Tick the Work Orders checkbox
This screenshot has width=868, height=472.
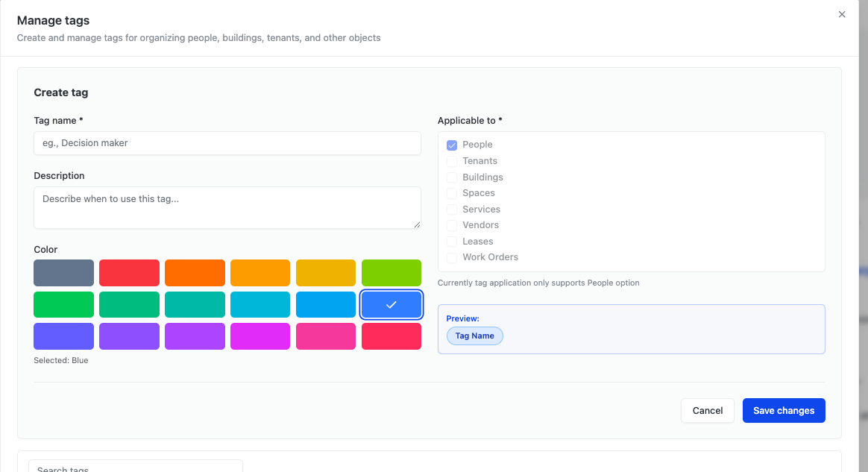pyautogui.click(x=452, y=258)
